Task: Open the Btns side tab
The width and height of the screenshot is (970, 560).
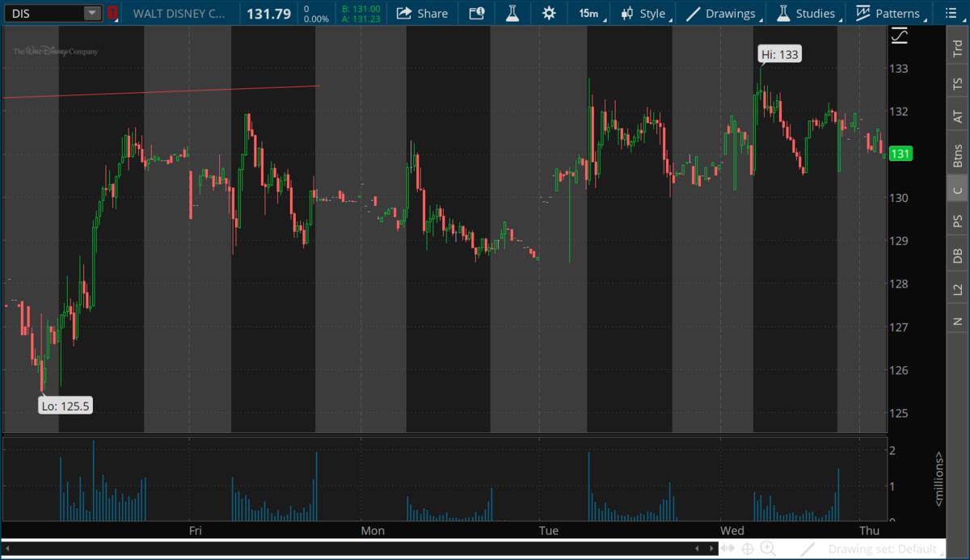Action: coord(958,154)
